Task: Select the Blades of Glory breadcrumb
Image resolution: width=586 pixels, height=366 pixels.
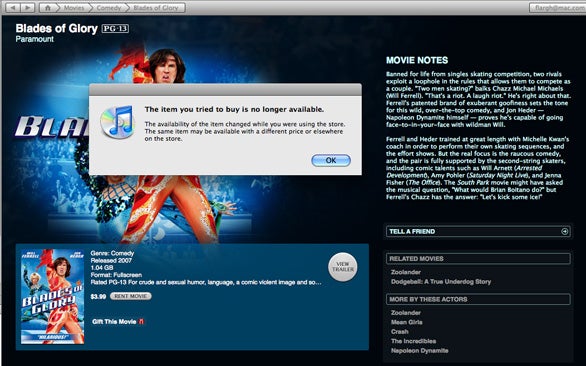Action: [x=155, y=7]
